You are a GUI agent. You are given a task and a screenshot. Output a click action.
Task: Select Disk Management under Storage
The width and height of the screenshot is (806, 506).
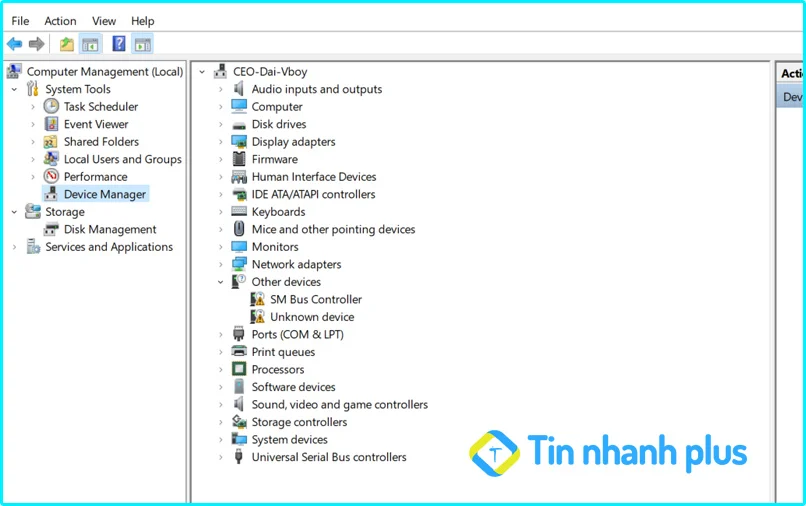(x=110, y=229)
